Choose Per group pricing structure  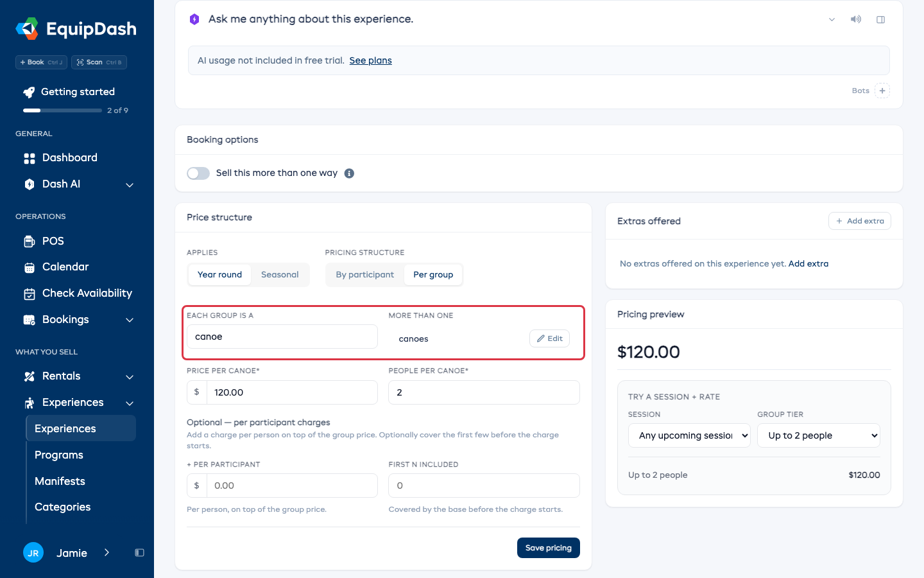click(x=433, y=275)
